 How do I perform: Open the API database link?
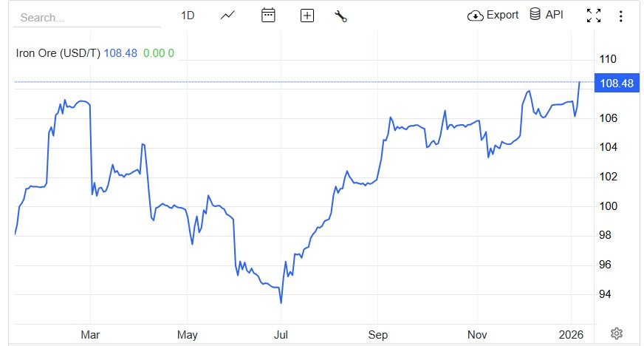pos(547,16)
